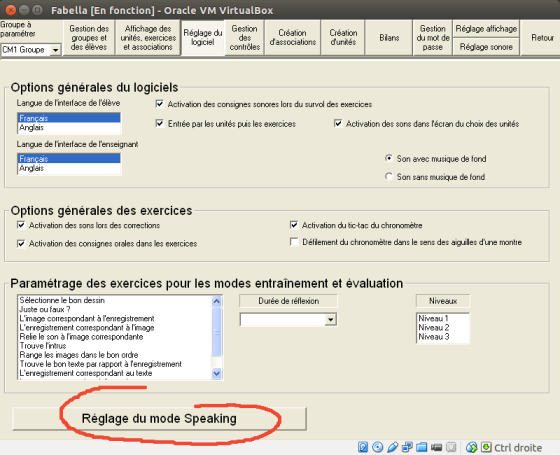Select Son sans musique de fond option

pyautogui.click(x=389, y=176)
